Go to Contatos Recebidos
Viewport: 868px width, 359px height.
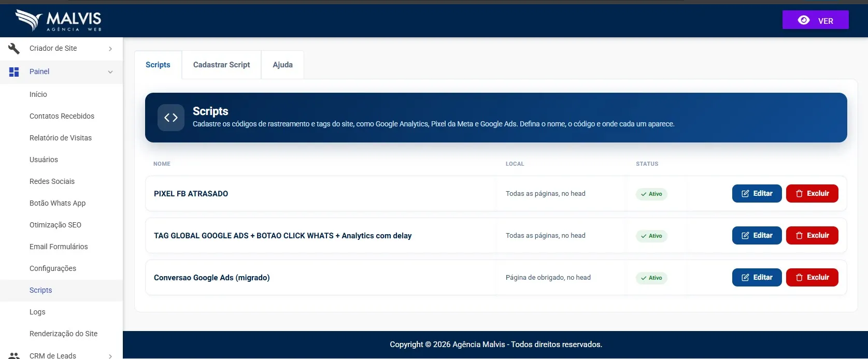pos(61,116)
